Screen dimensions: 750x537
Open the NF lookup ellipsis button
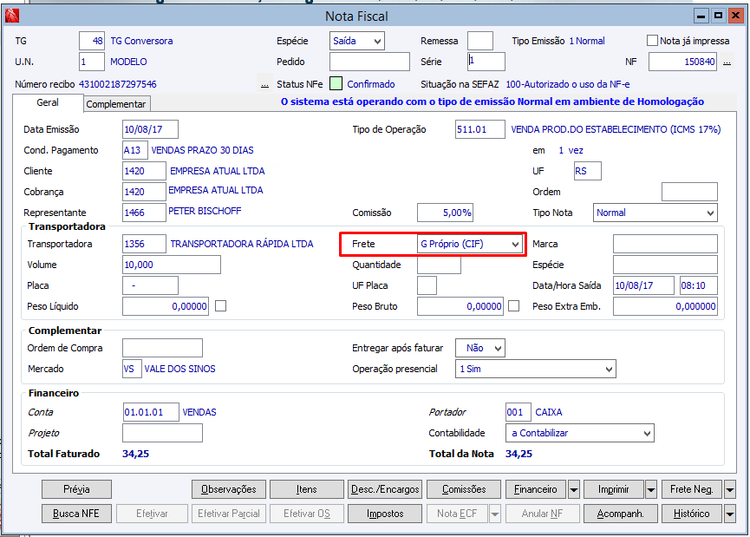tap(727, 62)
